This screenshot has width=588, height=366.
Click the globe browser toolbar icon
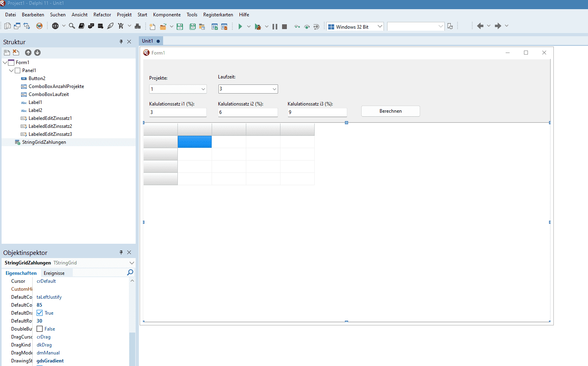(55, 26)
